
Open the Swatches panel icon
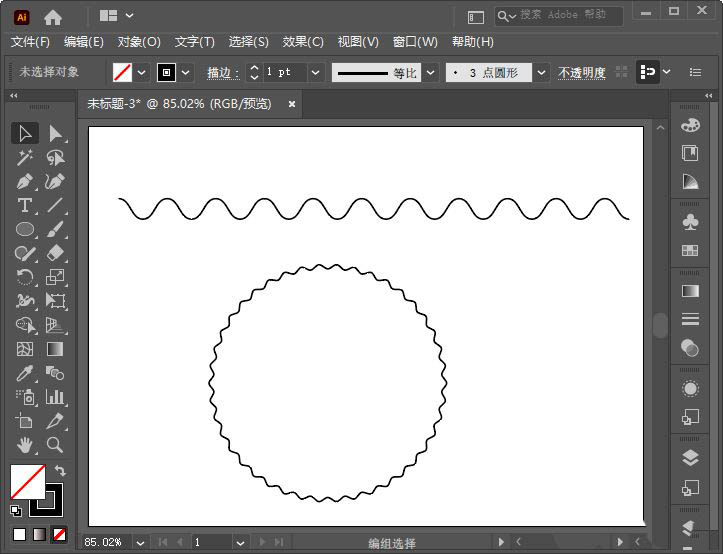[690, 250]
